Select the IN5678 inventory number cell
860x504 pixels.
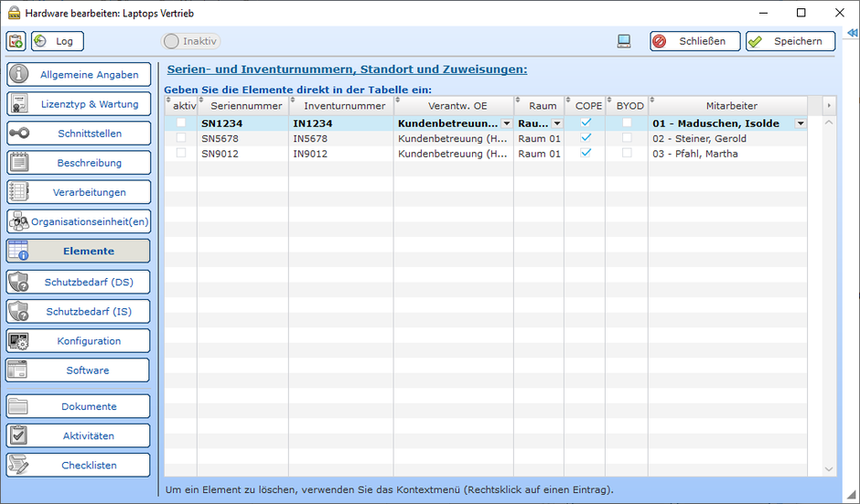pos(341,139)
